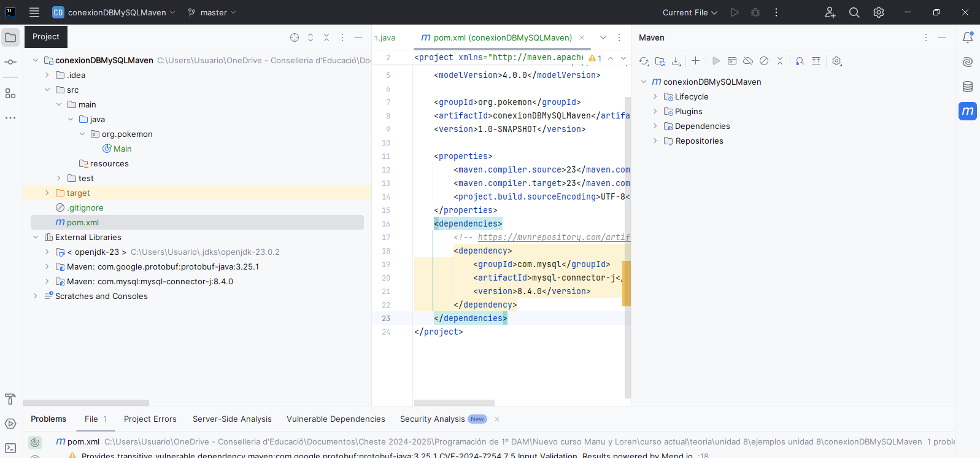Open the Terminal tool window
The image size is (980, 458).
tap(10, 448)
